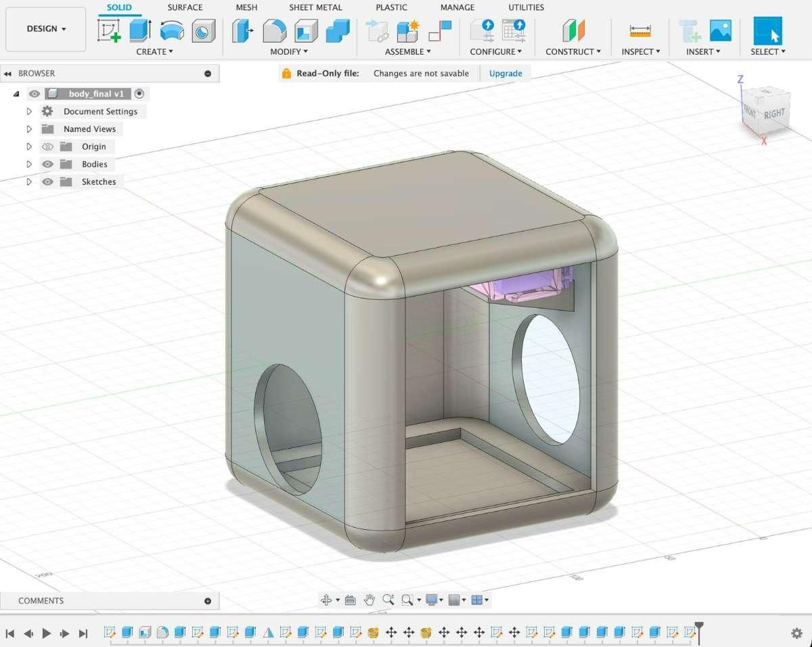Open the CREATE dropdown menu
812x647 pixels.
tap(154, 51)
